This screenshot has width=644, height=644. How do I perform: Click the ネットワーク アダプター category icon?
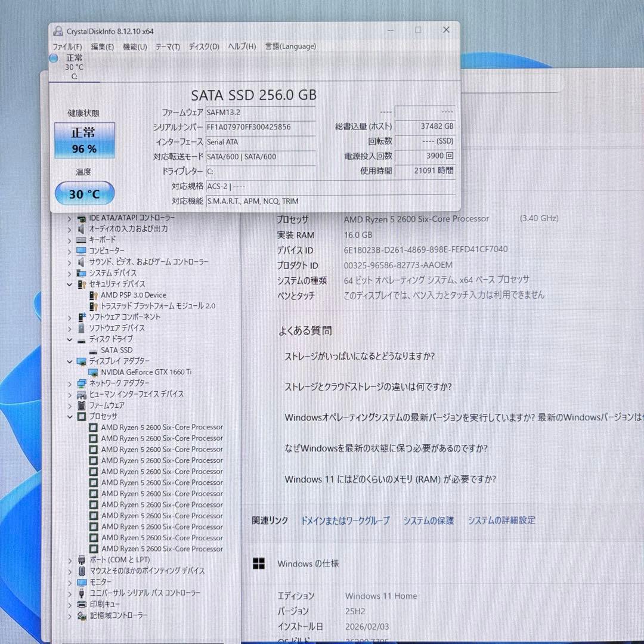(x=80, y=383)
